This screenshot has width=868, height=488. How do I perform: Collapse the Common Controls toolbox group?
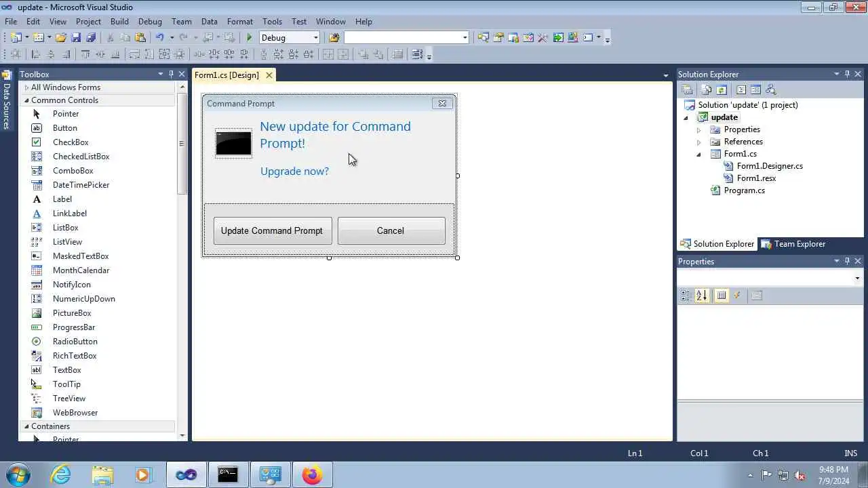coord(27,100)
